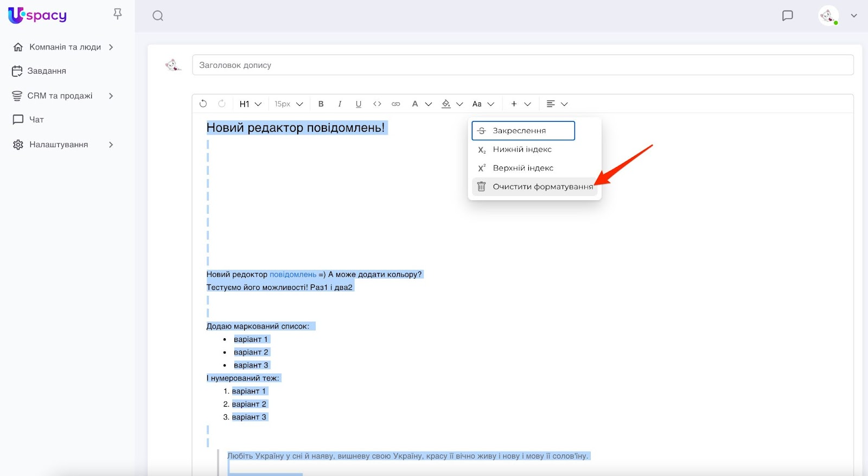Go to Чат in the sidebar
The width and height of the screenshot is (868, 476).
point(36,119)
